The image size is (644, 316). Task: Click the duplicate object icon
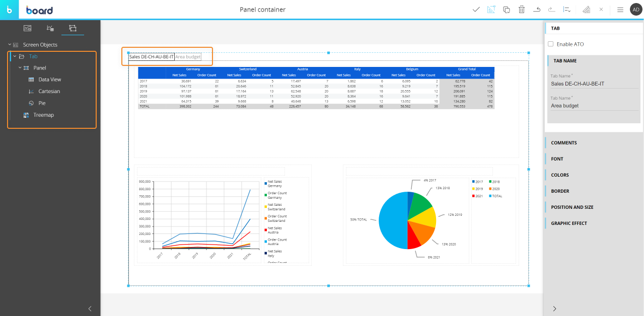507,10
